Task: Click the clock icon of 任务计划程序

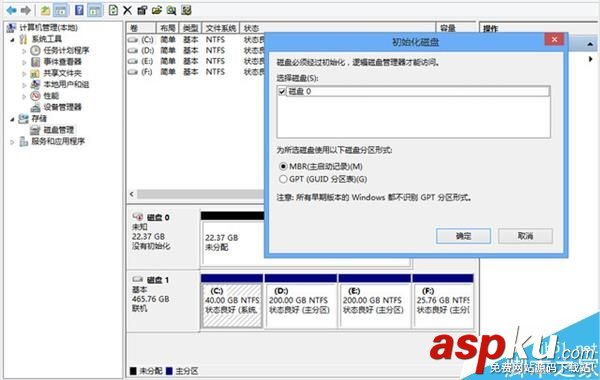Action: point(36,51)
